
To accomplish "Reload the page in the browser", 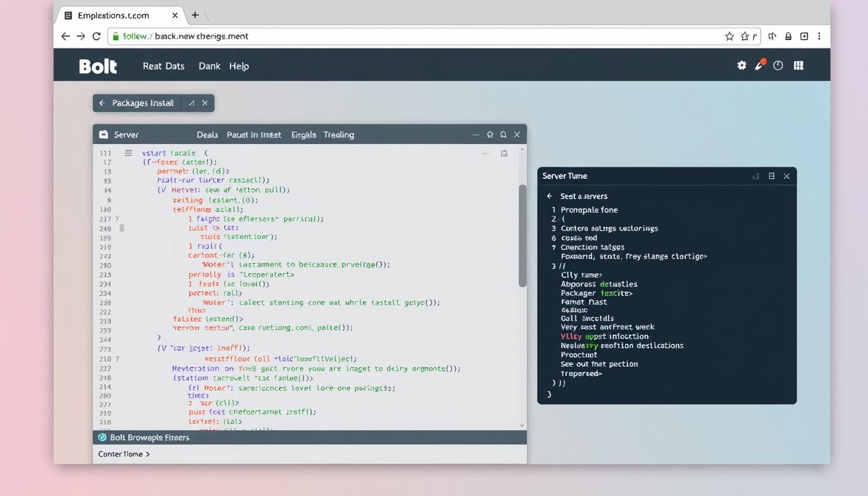I will click(96, 36).
